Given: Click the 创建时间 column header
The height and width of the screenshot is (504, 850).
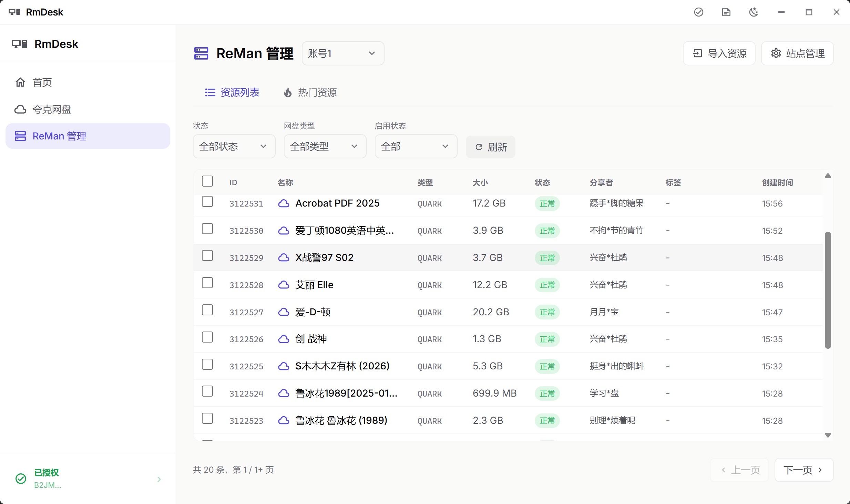Looking at the screenshot, I should [777, 183].
